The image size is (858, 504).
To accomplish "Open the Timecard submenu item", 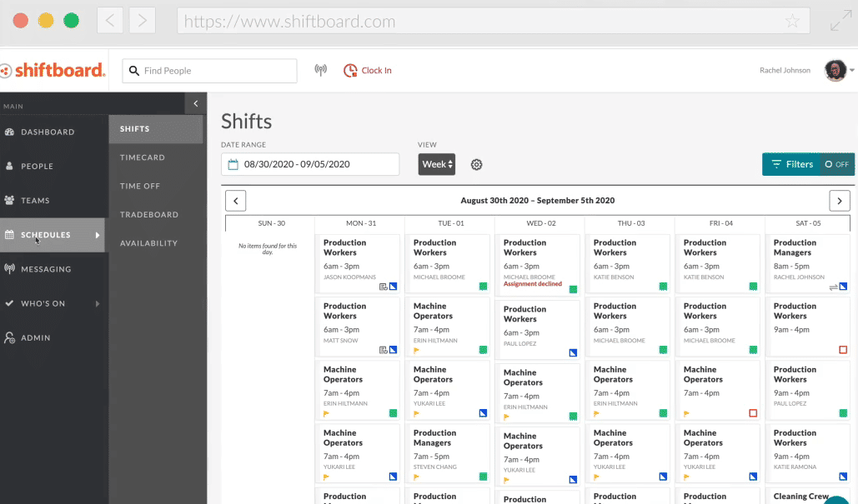I will tap(143, 157).
